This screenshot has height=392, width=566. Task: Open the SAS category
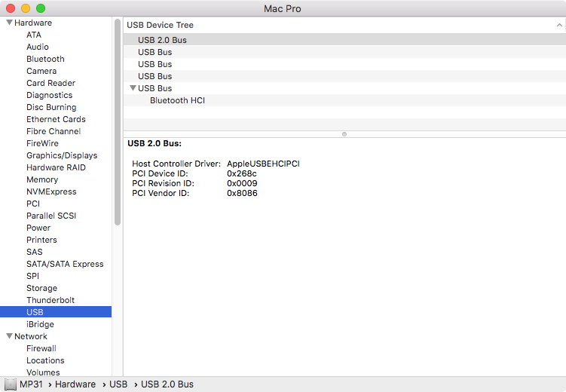tap(35, 252)
